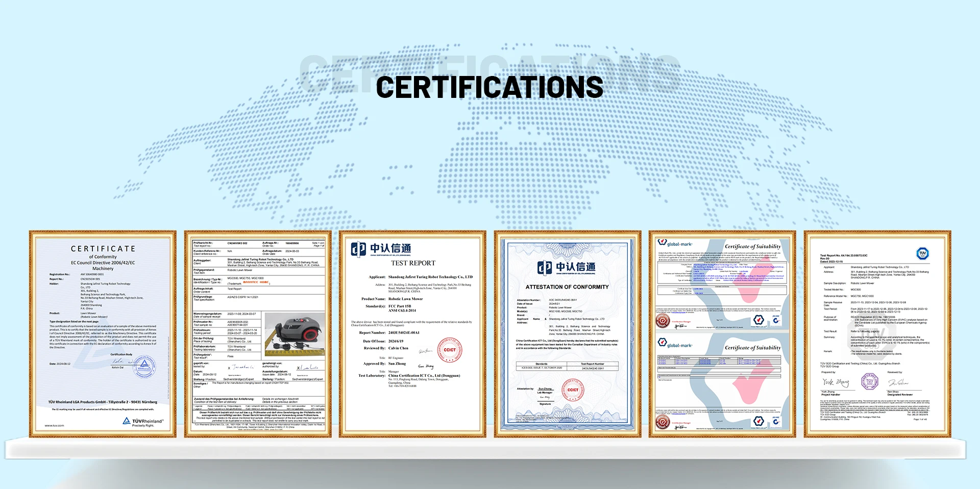Image resolution: width=980 pixels, height=489 pixels.
Task: Click the TÜVRheinland logo on first certificate
Action: (x=143, y=421)
